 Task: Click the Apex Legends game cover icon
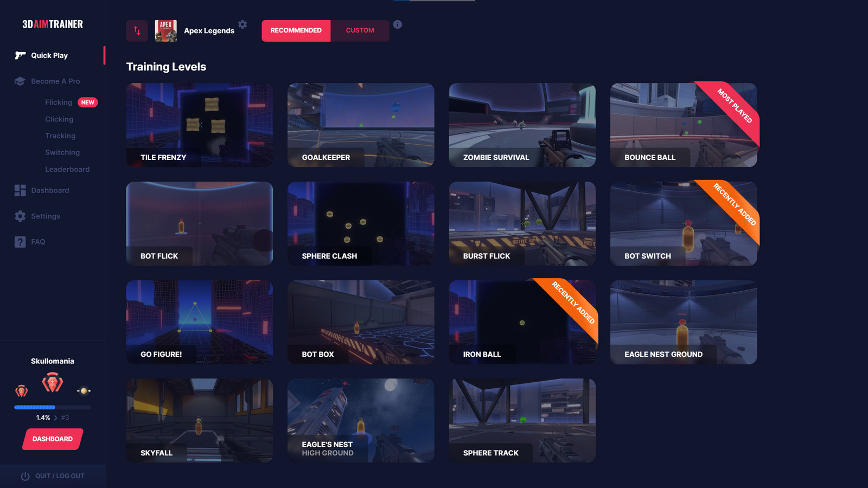(x=165, y=31)
